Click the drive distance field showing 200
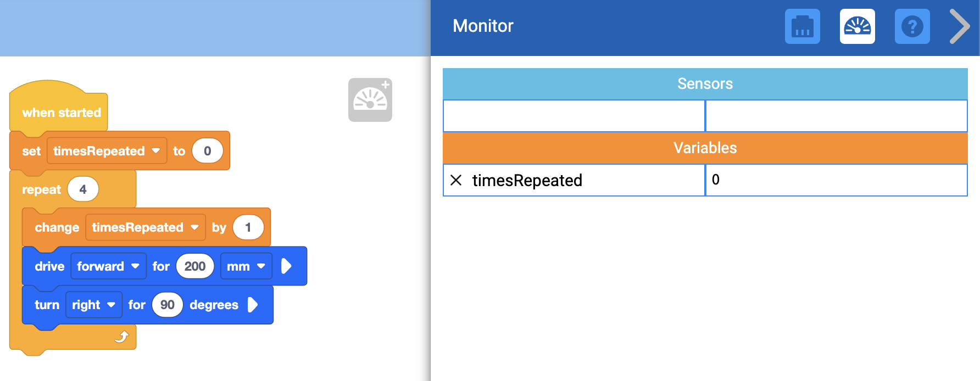The width and height of the screenshot is (980, 381). pos(195,266)
